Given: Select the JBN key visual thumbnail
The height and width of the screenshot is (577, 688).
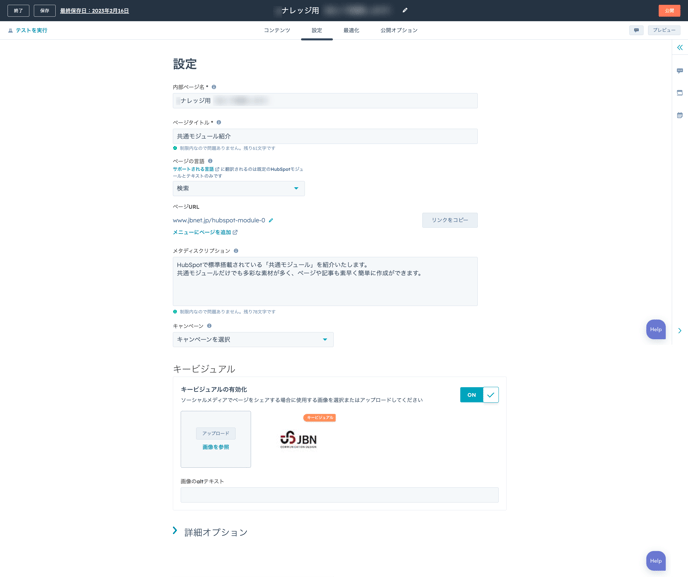Looking at the screenshot, I should coord(298,439).
